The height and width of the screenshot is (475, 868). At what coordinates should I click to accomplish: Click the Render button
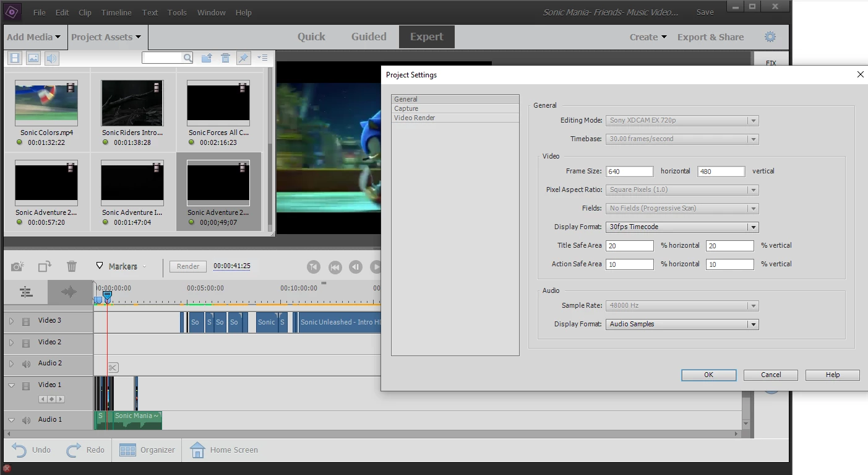(188, 266)
